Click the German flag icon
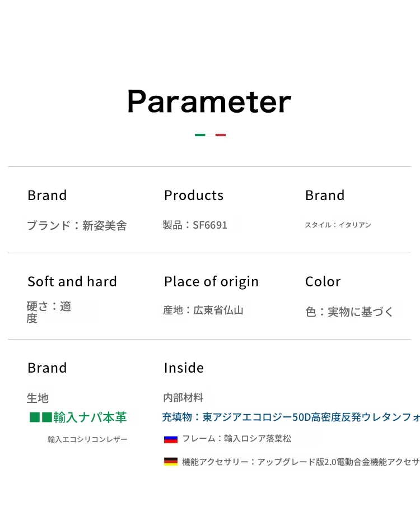420x511 pixels. tap(171, 462)
